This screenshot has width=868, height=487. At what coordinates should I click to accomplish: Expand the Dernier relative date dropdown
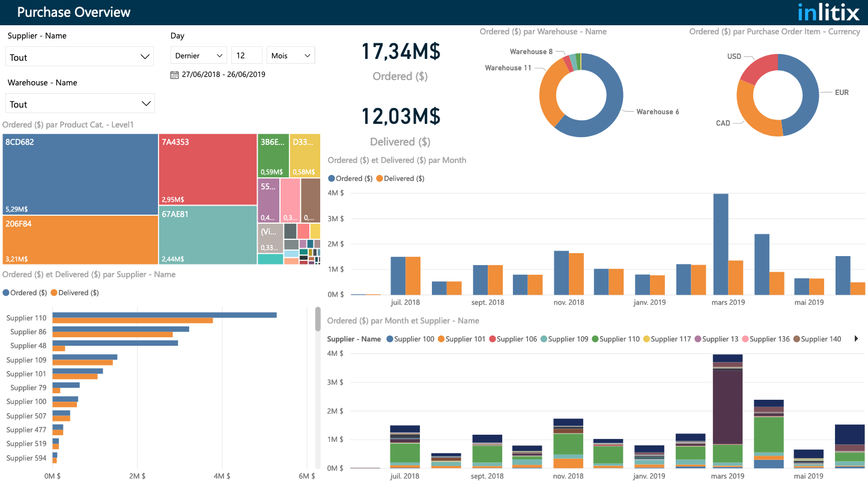(198, 55)
